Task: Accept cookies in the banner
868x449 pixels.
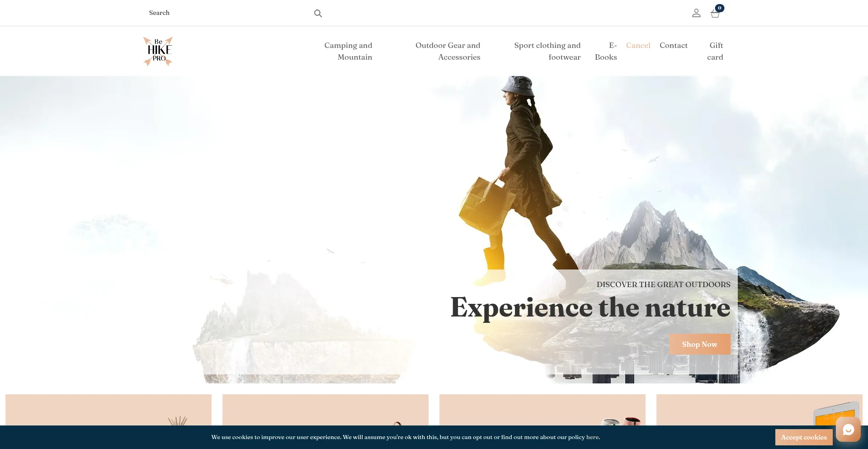Action: [x=803, y=437]
